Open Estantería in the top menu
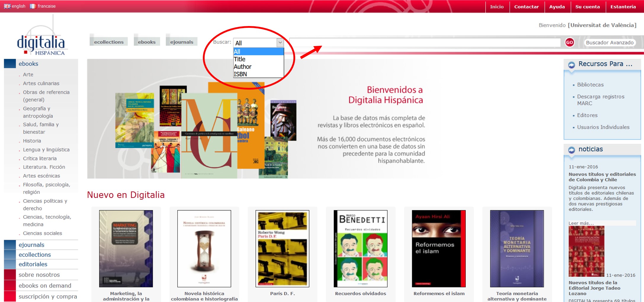 623,7
